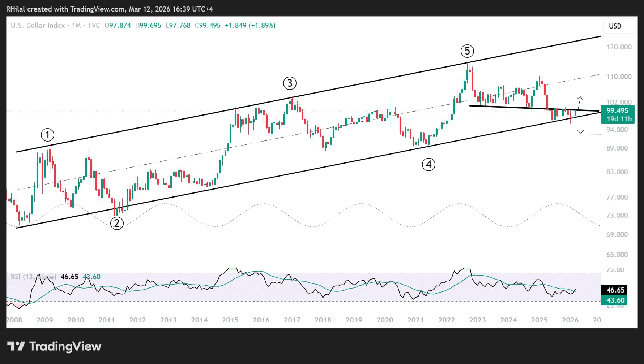Click the 65.000 price axis label
The height and width of the screenshot is (364, 644).
point(617,255)
